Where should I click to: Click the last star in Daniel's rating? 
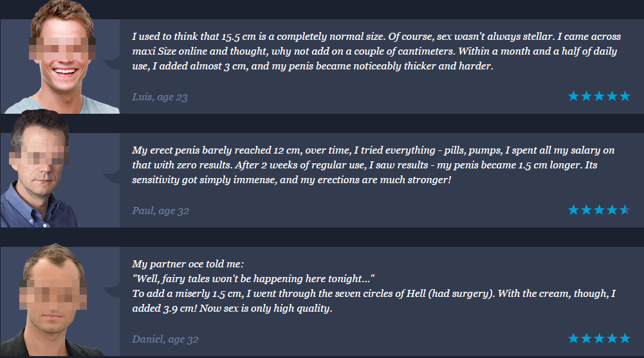click(624, 338)
